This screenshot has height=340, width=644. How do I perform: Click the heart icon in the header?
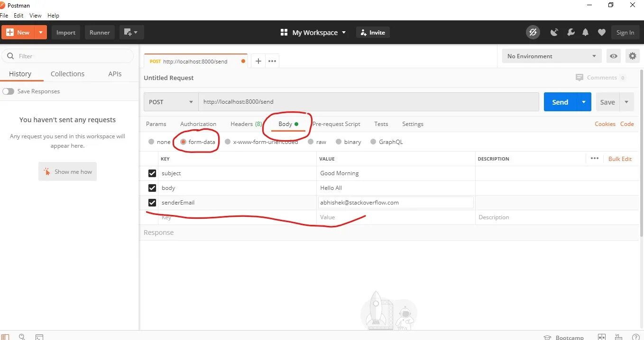click(601, 32)
